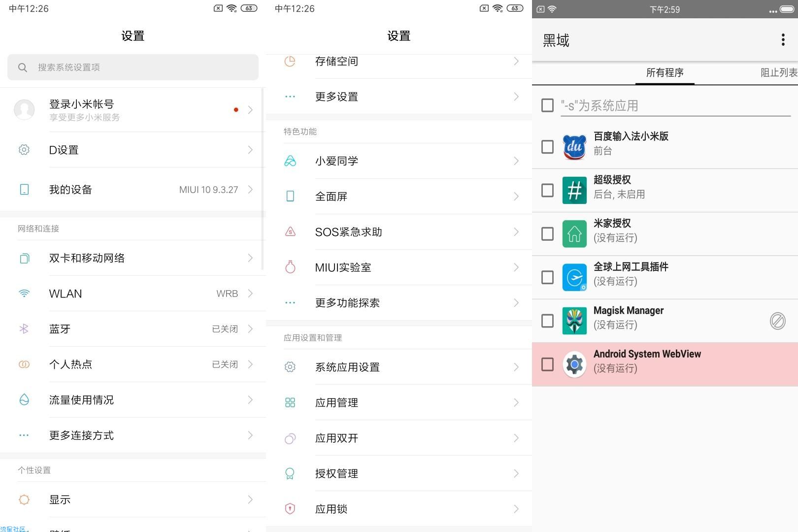The width and height of the screenshot is (798, 532).
Task: Open 流量使用情况 entry
Action: tap(133, 399)
